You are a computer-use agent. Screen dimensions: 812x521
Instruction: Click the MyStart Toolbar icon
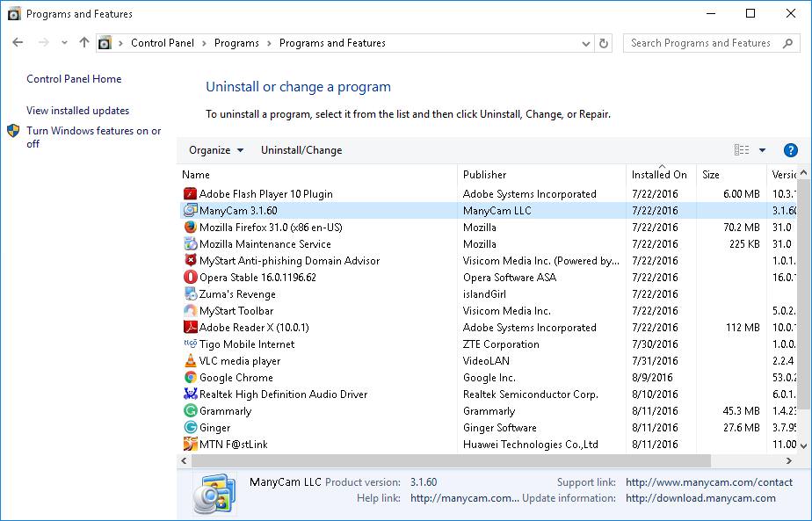190,310
